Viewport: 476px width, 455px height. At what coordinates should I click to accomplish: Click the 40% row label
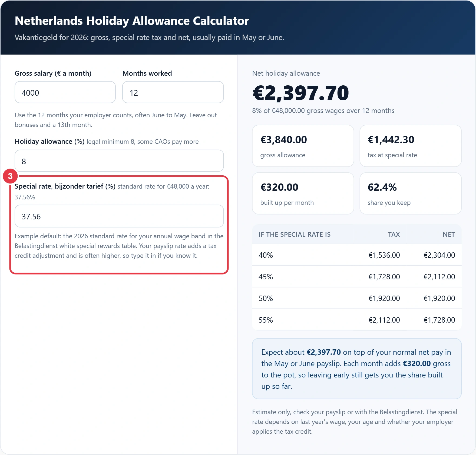266,255
